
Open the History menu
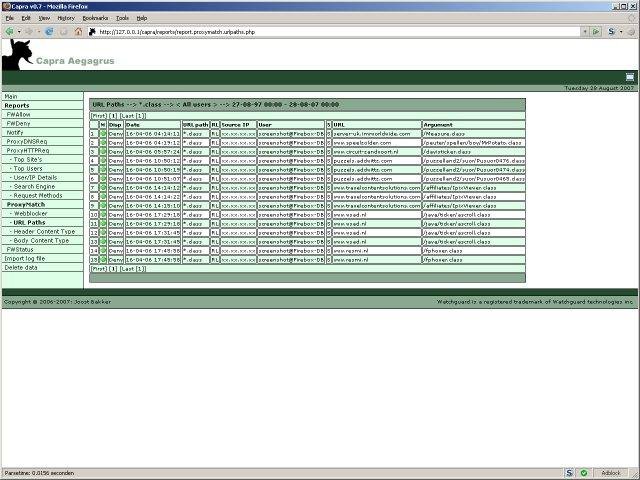coord(66,18)
